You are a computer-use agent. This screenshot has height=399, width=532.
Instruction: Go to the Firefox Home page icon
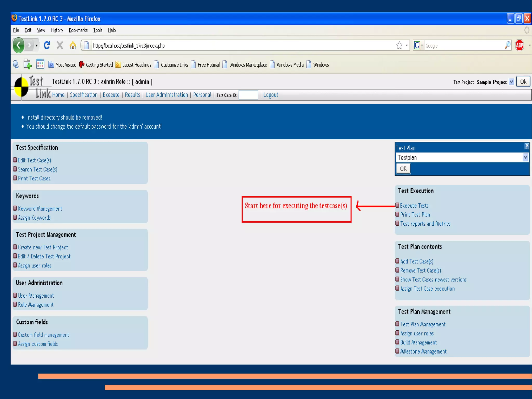point(73,45)
